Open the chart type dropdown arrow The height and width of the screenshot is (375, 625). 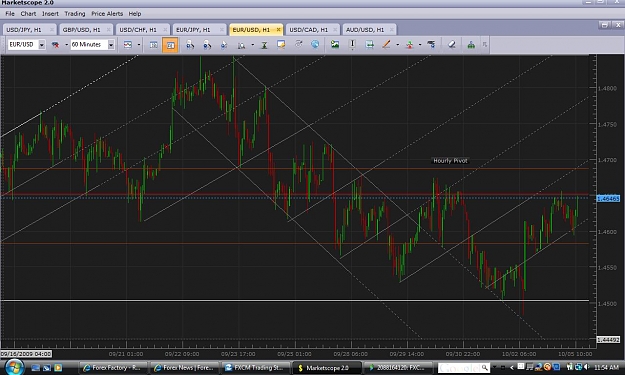(139, 45)
